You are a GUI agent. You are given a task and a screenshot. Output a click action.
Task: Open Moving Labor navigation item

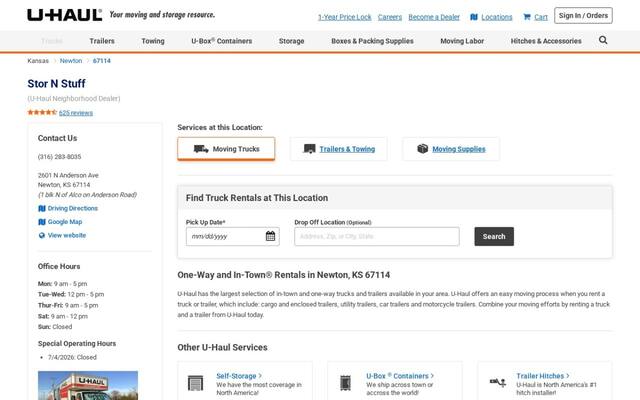(462, 41)
